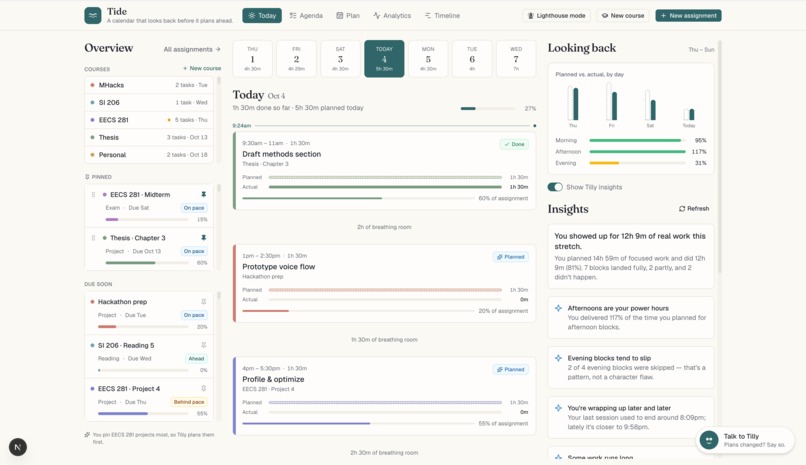This screenshot has height=465, width=806.
Task: Click the Morning 95% bar
Action: click(x=637, y=140)
